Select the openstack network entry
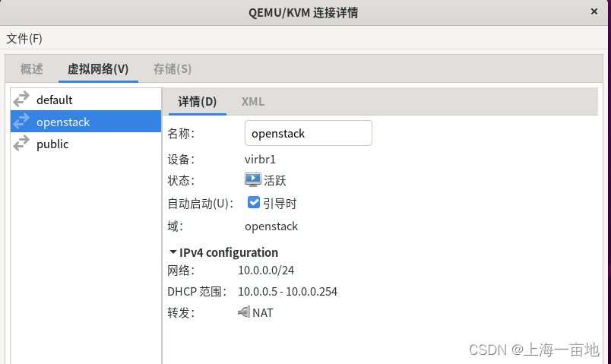Viewport: 611px width, 364px height. coord(63,122)
